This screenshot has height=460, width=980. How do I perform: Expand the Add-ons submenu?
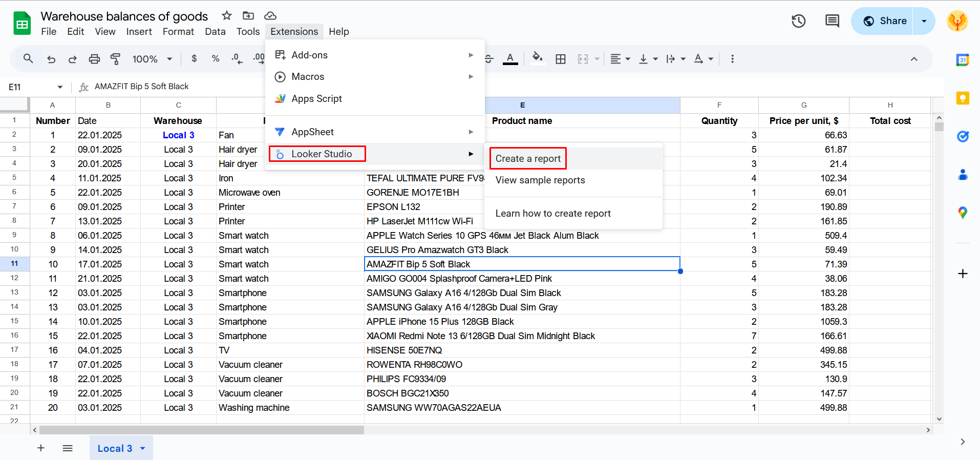(x=375, y=55)
